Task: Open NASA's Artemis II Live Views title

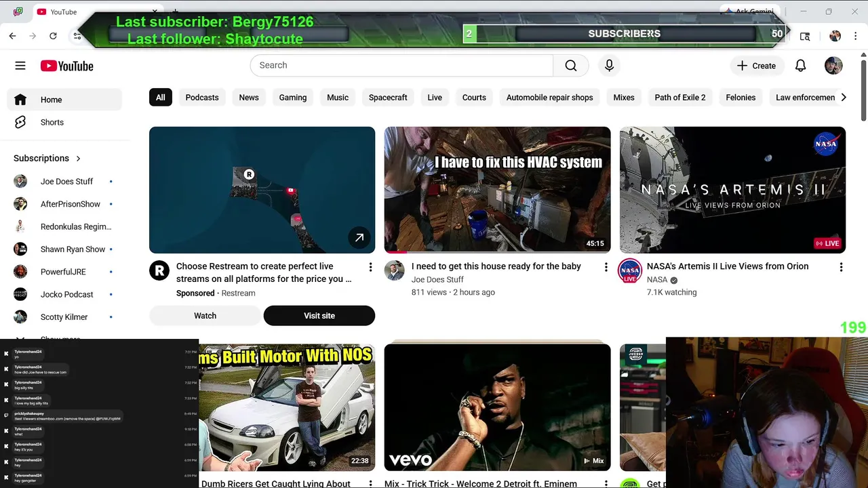Action: [728, 266]
